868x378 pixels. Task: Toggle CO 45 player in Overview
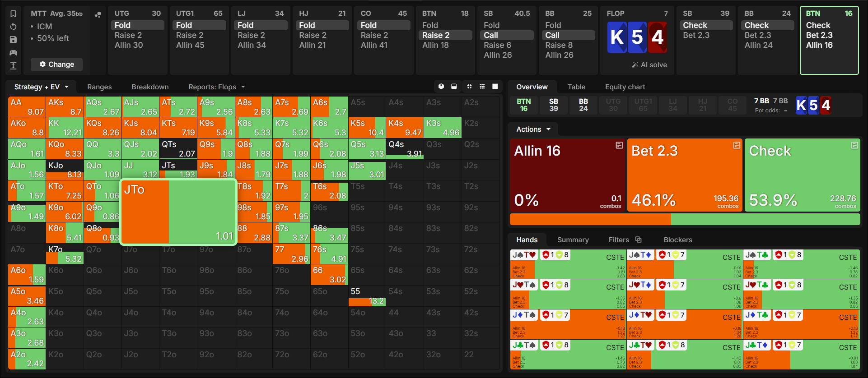click(x=733, y=105)
